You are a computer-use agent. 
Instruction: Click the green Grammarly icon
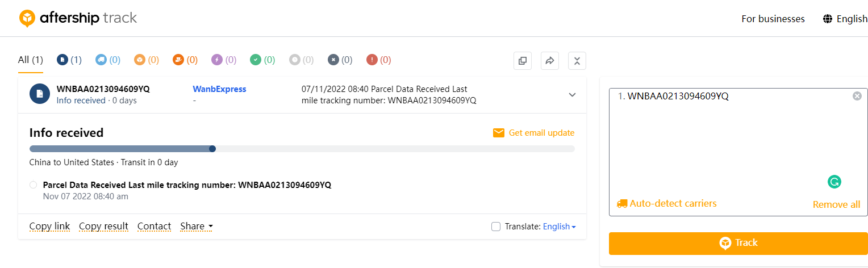(834, 182)
